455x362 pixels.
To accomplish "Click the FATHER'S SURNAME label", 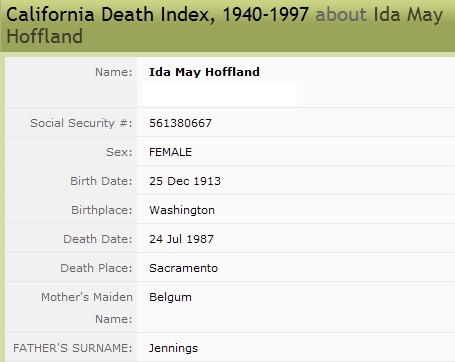I will 73,348.
